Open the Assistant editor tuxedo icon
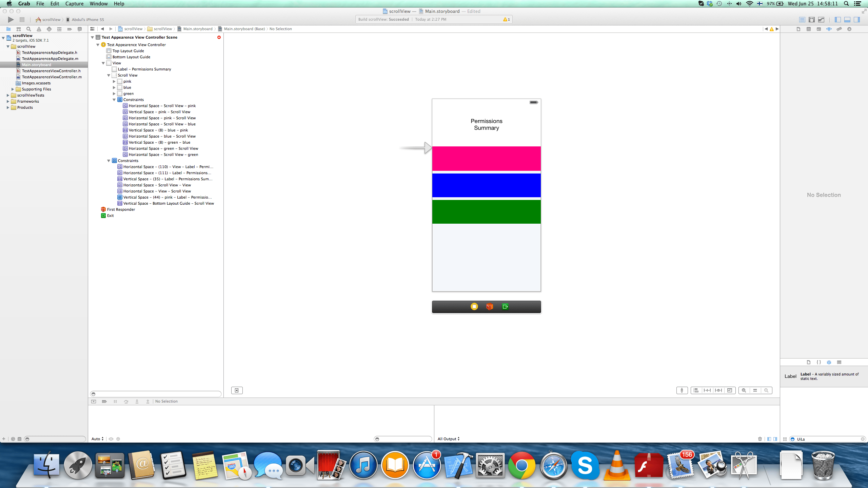The width and height of the screenshot is (868, 488). pyautogui.click(x=812, y=20)
